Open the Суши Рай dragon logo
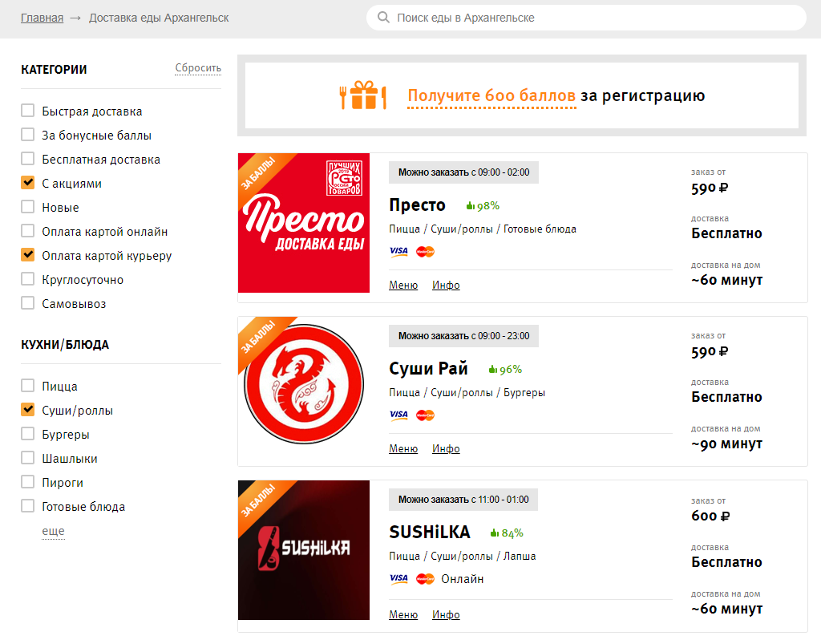Screen dimensions: 821x644 pyautogui.click(x=304, y=384)
